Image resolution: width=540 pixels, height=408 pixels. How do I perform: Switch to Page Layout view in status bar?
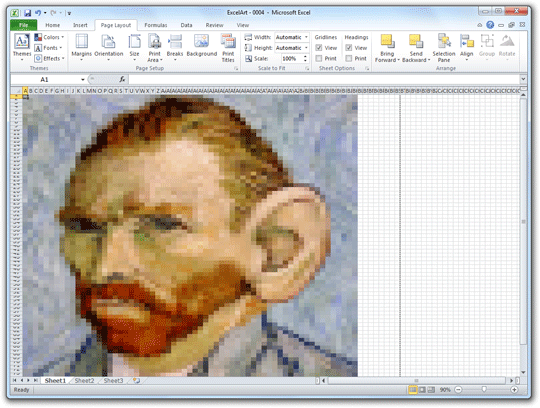point(422,390)
